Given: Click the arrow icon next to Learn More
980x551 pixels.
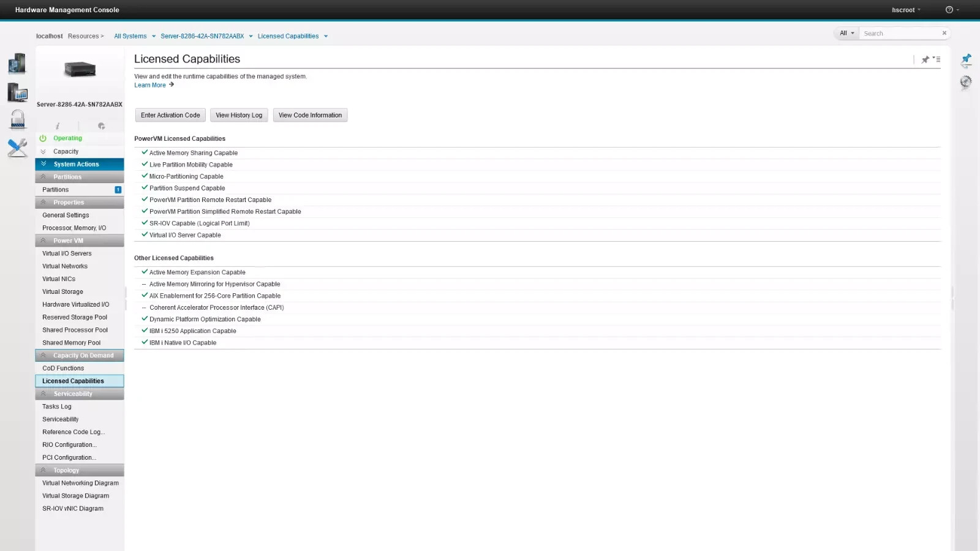Looking at the screenshot, I should [171, 84].
